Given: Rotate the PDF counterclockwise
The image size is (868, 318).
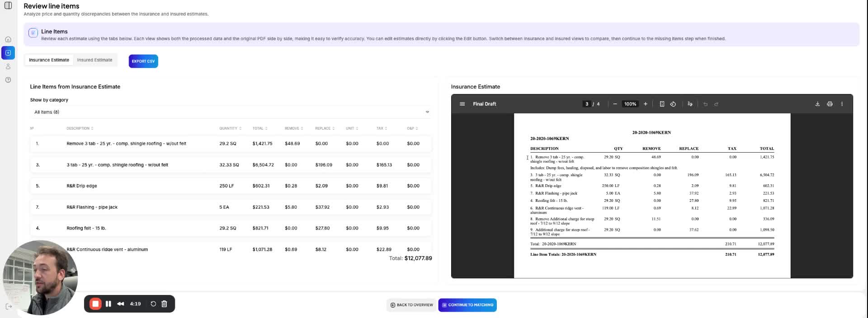Looking at the screenshot, I should click(673, 104).
